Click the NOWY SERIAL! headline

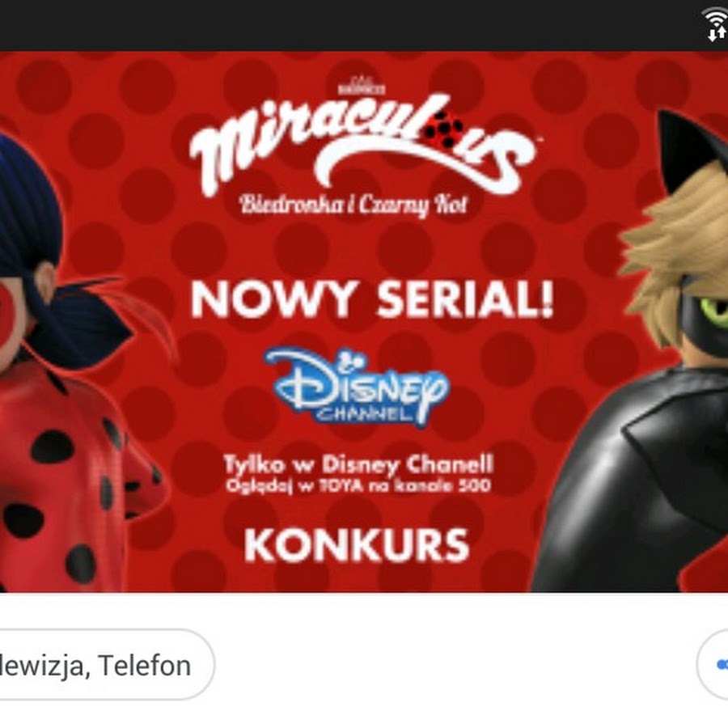[372, 299]
